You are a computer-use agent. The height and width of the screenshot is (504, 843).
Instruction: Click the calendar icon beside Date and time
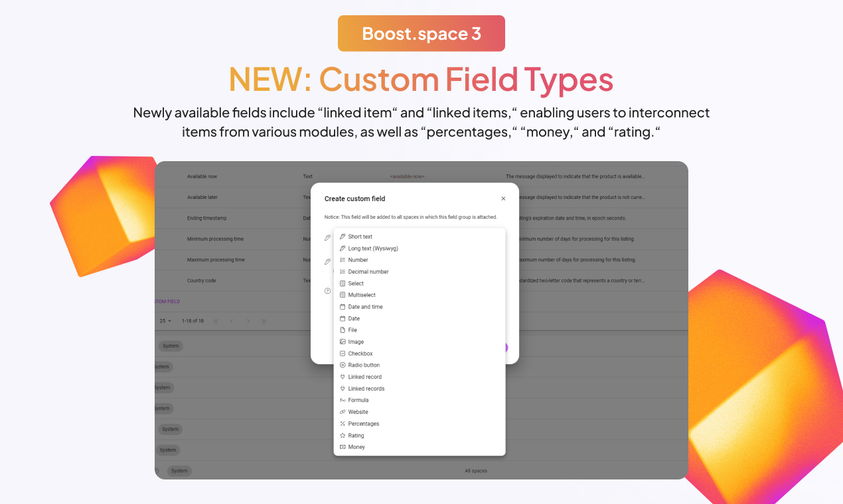click(343, 307)
